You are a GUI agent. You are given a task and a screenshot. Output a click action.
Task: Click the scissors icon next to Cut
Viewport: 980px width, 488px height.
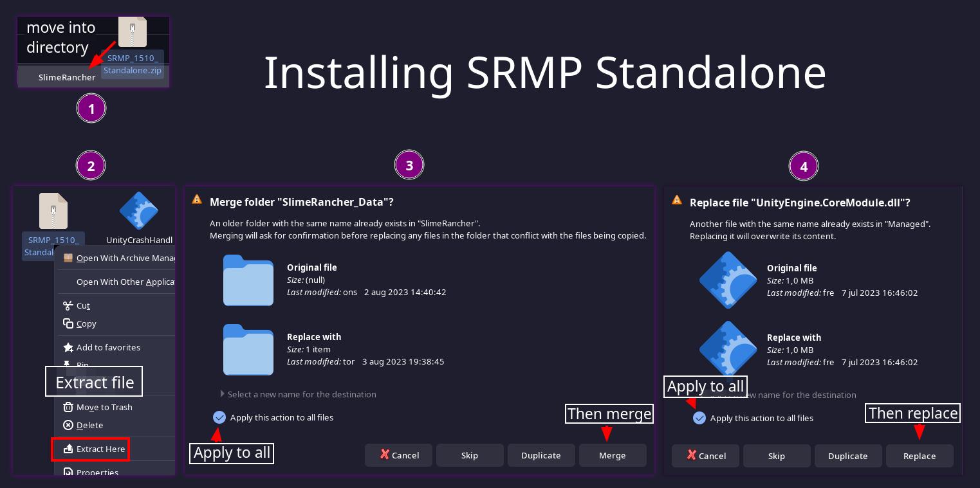pyautogui.click(x=68, y=305)
